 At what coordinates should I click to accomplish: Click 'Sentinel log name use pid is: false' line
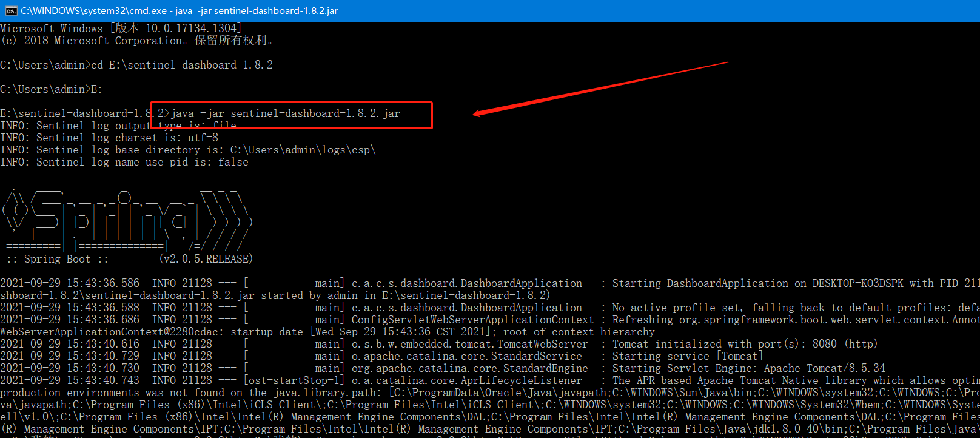pos(124,162)
